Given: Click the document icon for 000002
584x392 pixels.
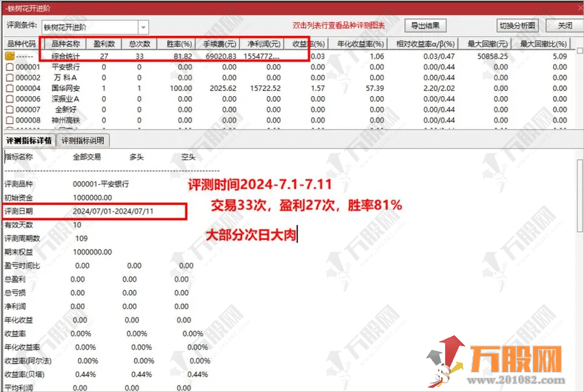Looking at the screenshot, I should (x=10, y=77).
